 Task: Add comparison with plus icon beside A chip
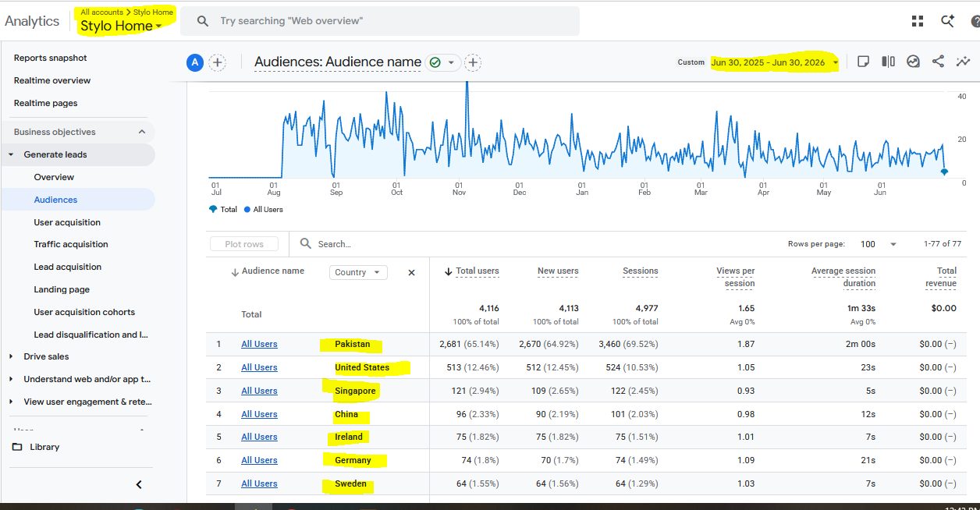(218, 62)
